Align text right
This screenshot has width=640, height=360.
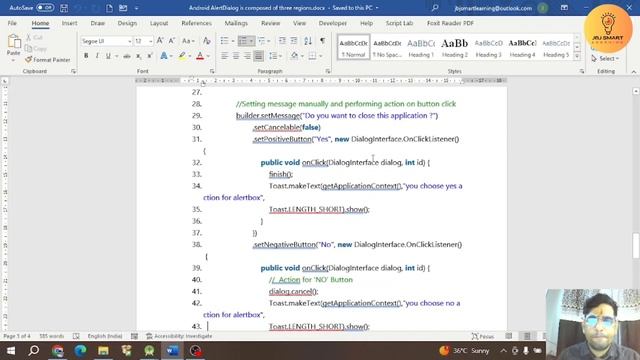point(247,56)
